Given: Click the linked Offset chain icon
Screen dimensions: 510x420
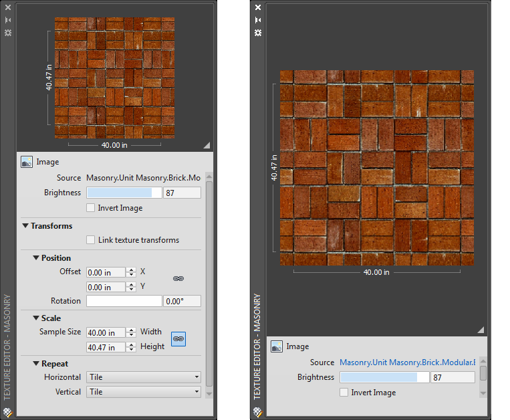Looking at the screenshot, I should 178,278.
